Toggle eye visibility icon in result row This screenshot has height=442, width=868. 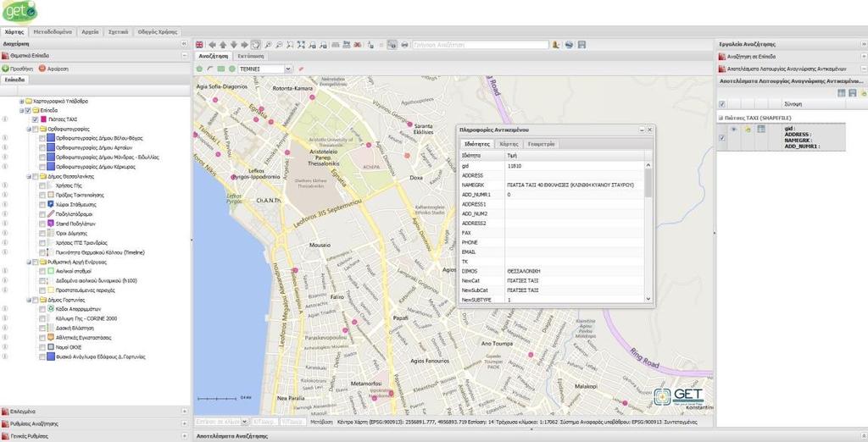click(x=734, y=129)
